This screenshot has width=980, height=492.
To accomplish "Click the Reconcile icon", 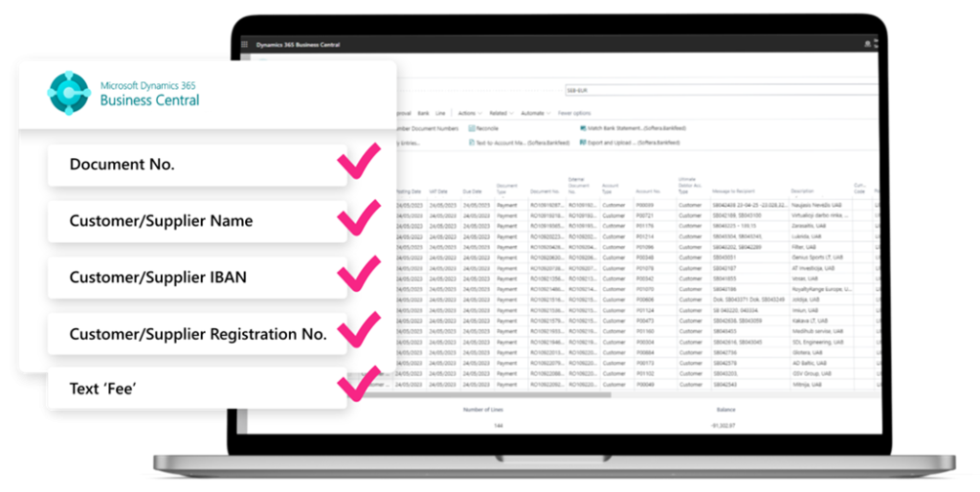I will [x=472, y=128].
